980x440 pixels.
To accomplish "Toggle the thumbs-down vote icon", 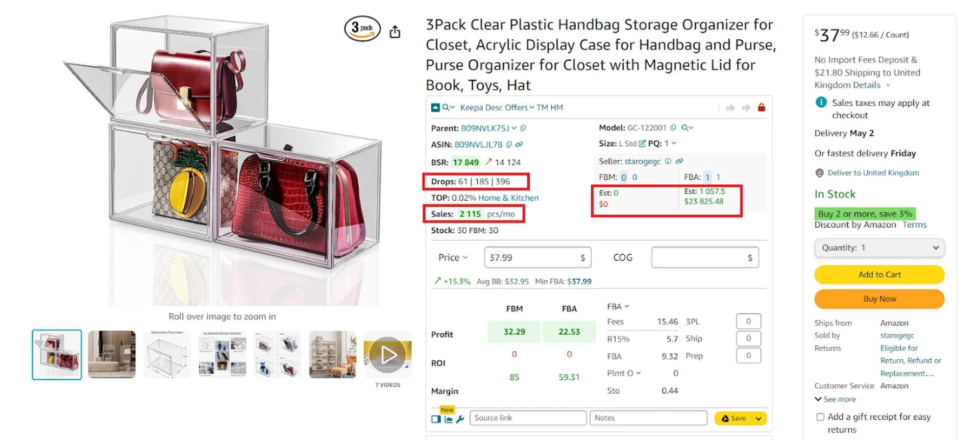I will 746,107.
